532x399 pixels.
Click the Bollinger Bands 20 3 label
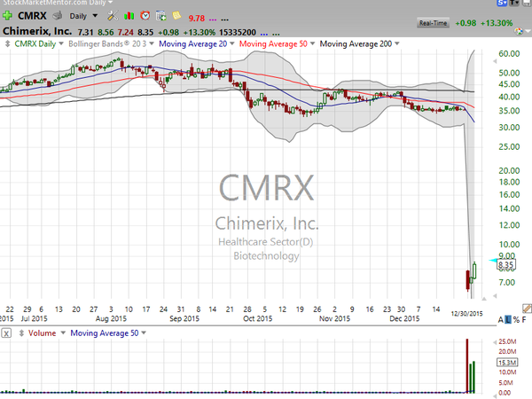click(107, 43)
